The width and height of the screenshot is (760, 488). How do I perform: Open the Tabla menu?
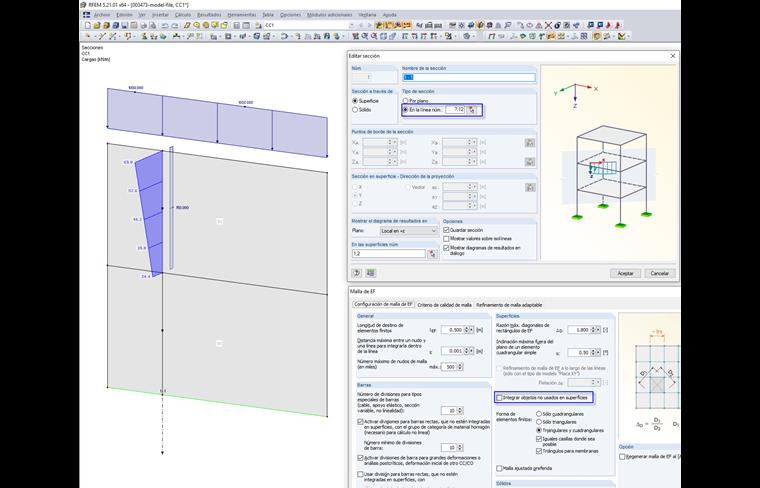(268, 15)
